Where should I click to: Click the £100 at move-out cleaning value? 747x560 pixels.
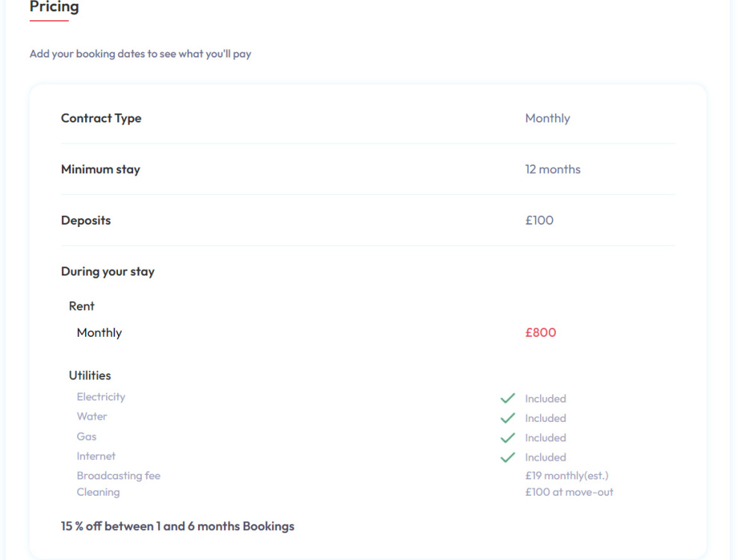click(569, 492)
